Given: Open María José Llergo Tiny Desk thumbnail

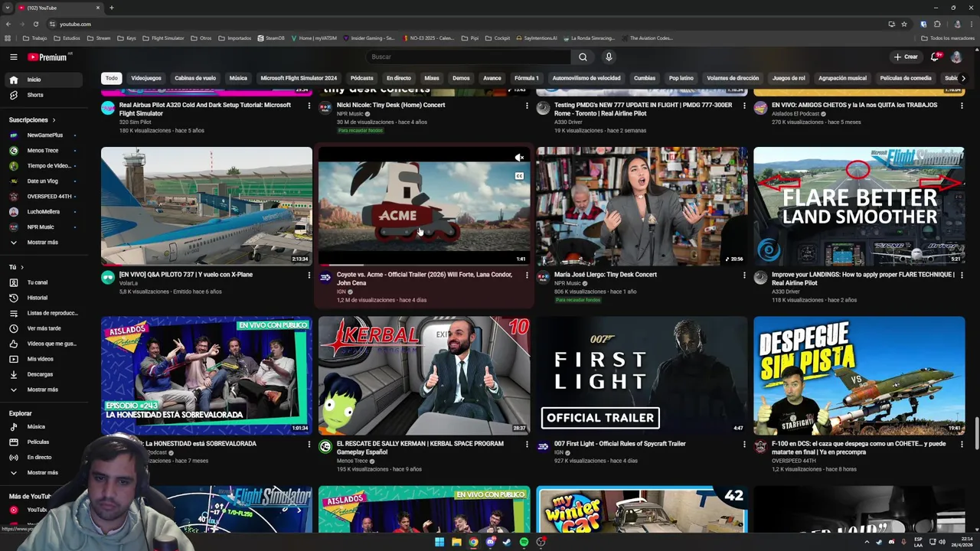Looking at the screenshot, I should pos(642,207).
